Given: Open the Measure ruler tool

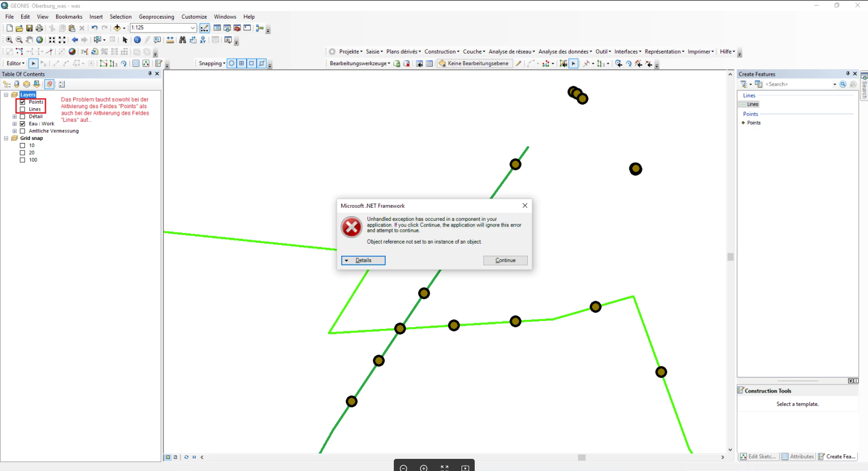Looking at the screenshot, I should [x=170, y=39].
